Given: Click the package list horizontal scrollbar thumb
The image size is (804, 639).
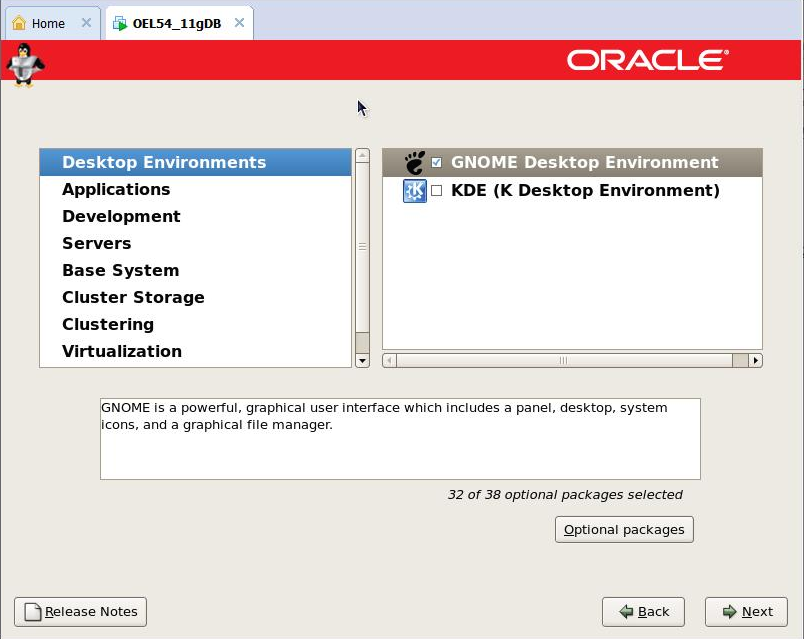Looking at the screenshot, I should (x=564, y=361).
